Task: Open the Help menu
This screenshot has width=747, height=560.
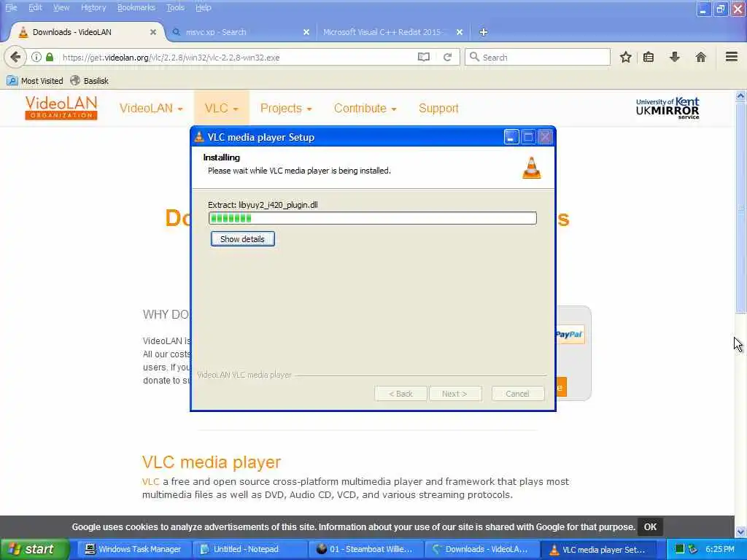Action: [x=203, y=7]
